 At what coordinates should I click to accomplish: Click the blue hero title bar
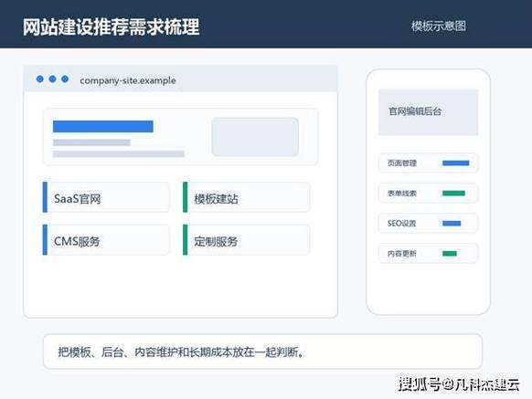coord(103,126)
